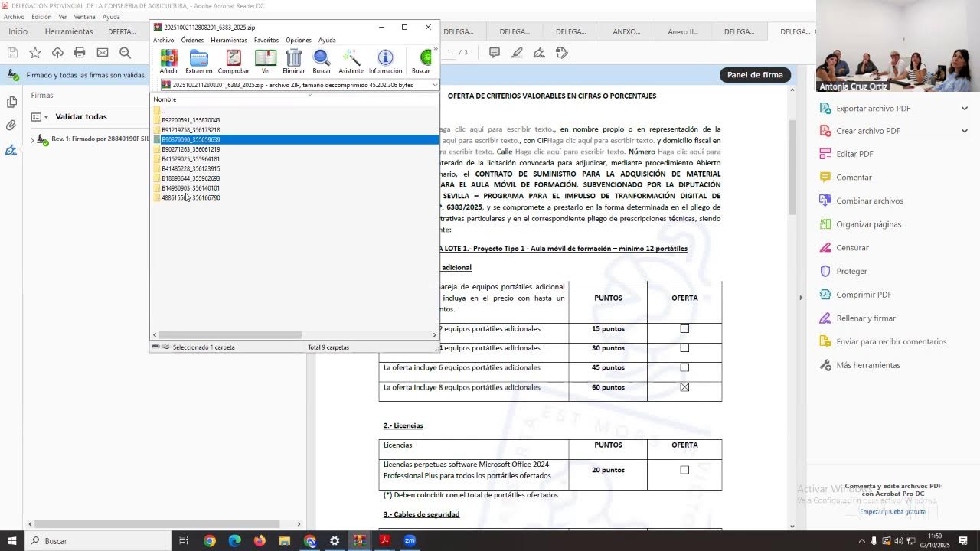
Task: Click the Windows taskbar Buscar search field
Action: click(x=100, y=540)
